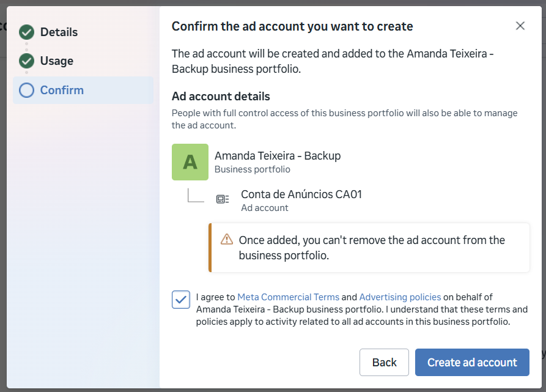Click the green checkmark beside Usage step

pyautogui.click(x=26, y=61)
